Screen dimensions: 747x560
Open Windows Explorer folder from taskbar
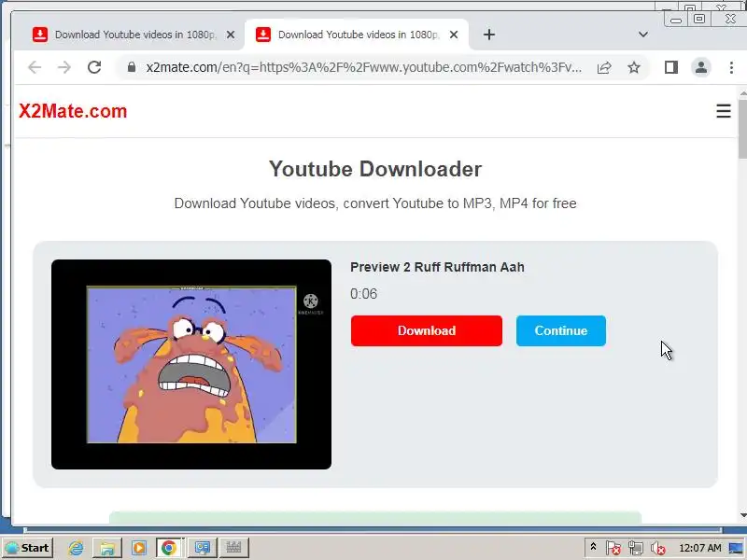107,548
